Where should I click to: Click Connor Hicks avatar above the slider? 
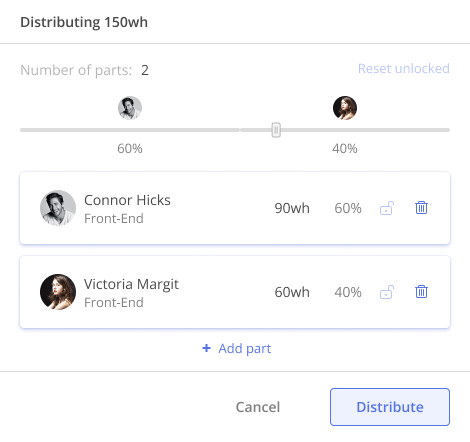(130, 108)
